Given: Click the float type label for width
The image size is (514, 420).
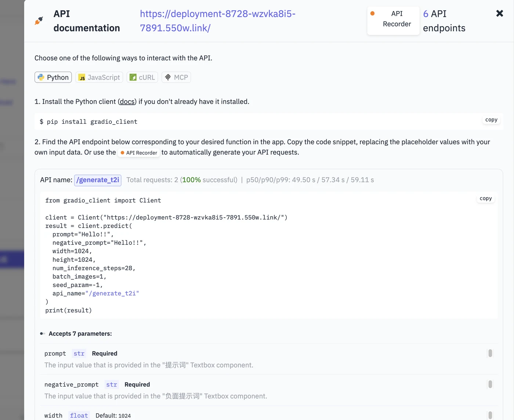Looking at the screenshot, I should (79, 416).
